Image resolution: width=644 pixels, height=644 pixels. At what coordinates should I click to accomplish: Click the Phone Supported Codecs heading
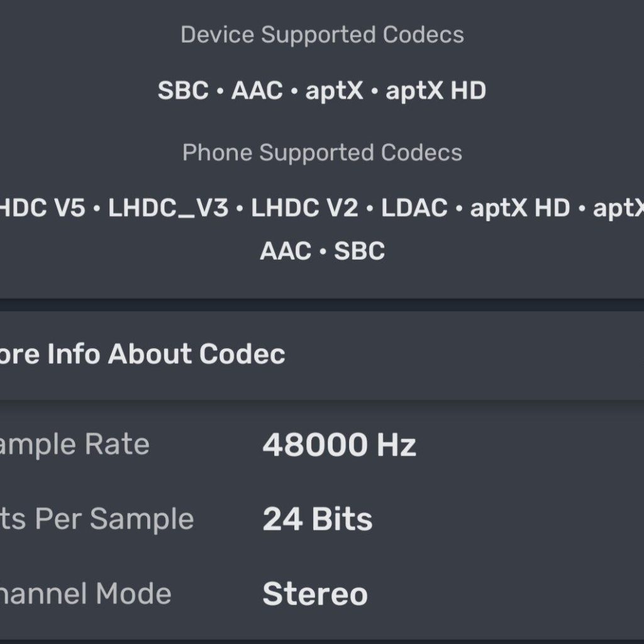[322, 153]
